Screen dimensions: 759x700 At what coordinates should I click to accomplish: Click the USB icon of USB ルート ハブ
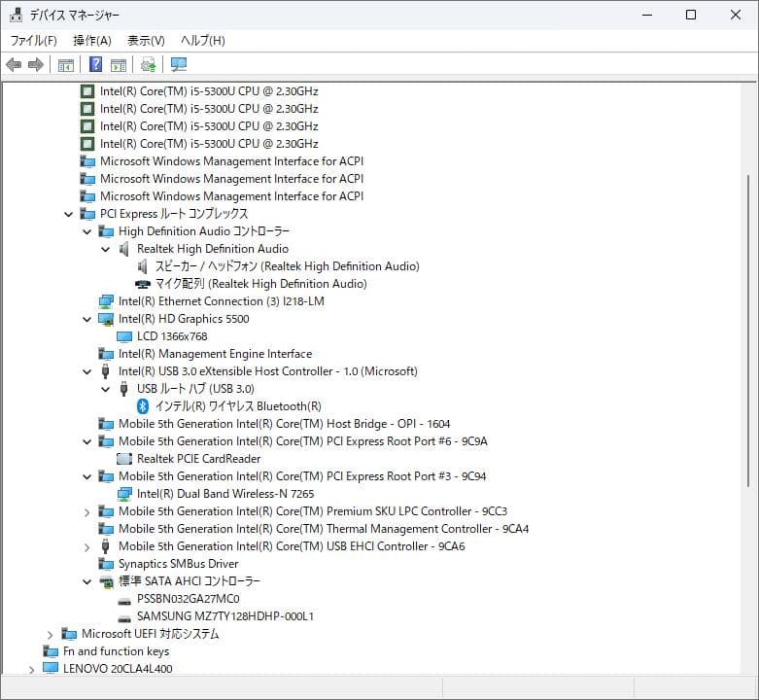(123, 389)
